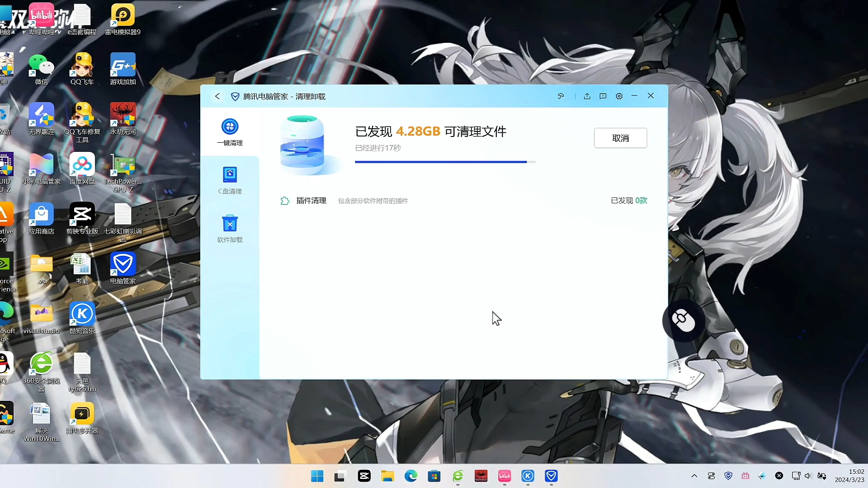Viewport: 868px width, 488px height.
Task: Launch 雷电多开器 desktop shortcut
Action: pos(82,417)
